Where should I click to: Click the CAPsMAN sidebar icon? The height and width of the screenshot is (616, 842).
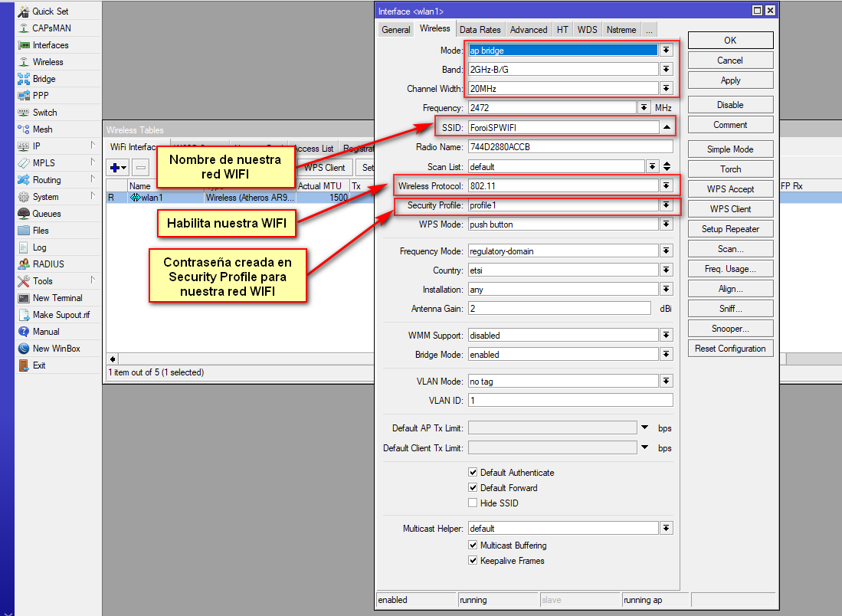point(24,28)
